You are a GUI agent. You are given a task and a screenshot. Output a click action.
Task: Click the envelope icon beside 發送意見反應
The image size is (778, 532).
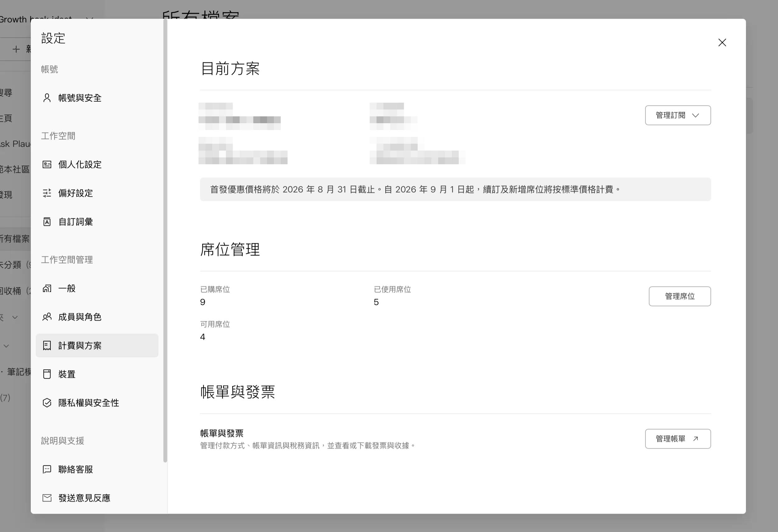[47, 498]
